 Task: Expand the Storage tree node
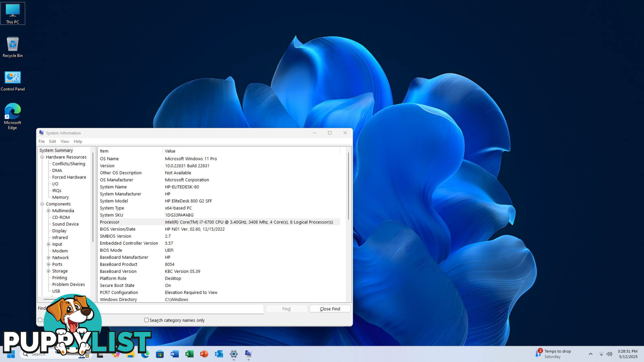[48, 271]
